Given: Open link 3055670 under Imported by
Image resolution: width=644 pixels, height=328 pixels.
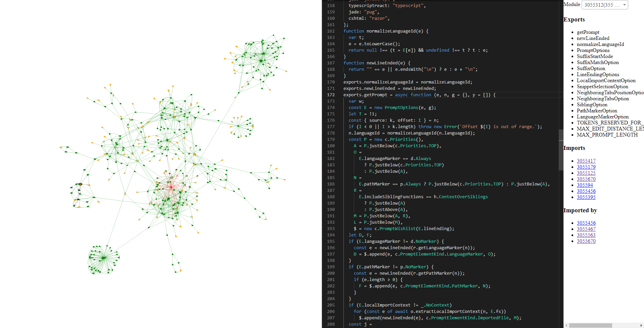Looking at the screenshot, I should [x=586, y=241].
